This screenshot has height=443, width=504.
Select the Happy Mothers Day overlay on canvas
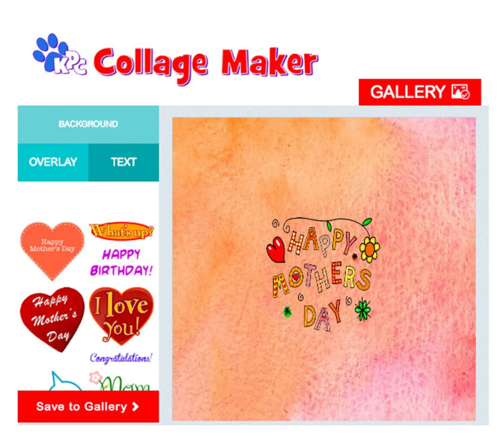click(323, 274)
